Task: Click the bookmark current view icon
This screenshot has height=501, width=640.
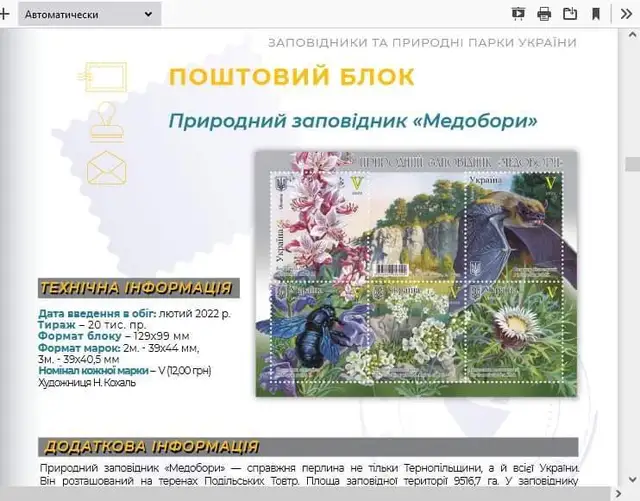Action: 596,14
